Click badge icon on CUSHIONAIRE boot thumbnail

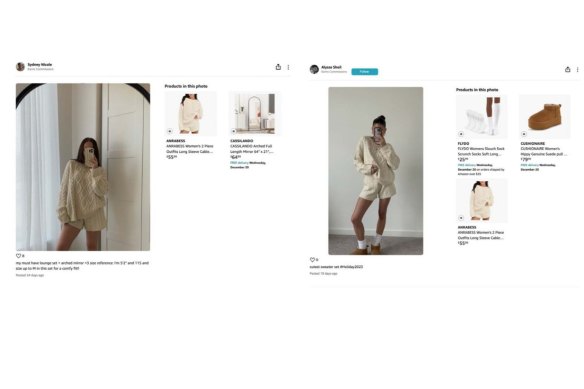(524, 134)
